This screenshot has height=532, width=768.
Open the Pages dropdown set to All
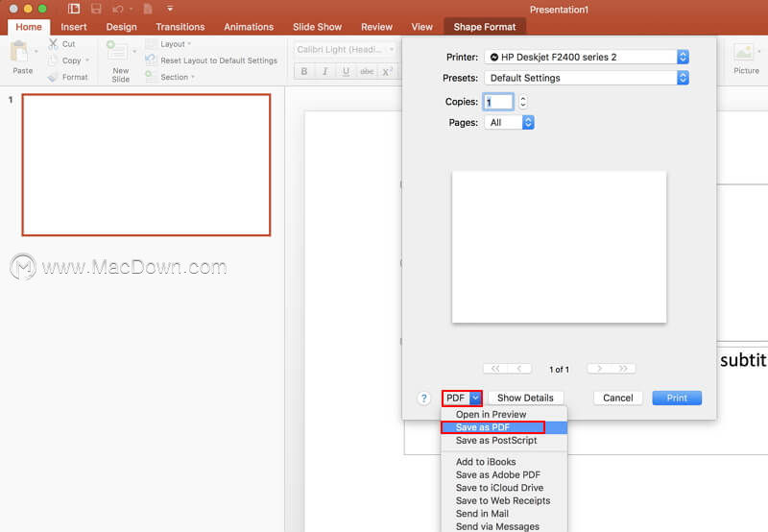pyautogui.click(x=510, y=123)
